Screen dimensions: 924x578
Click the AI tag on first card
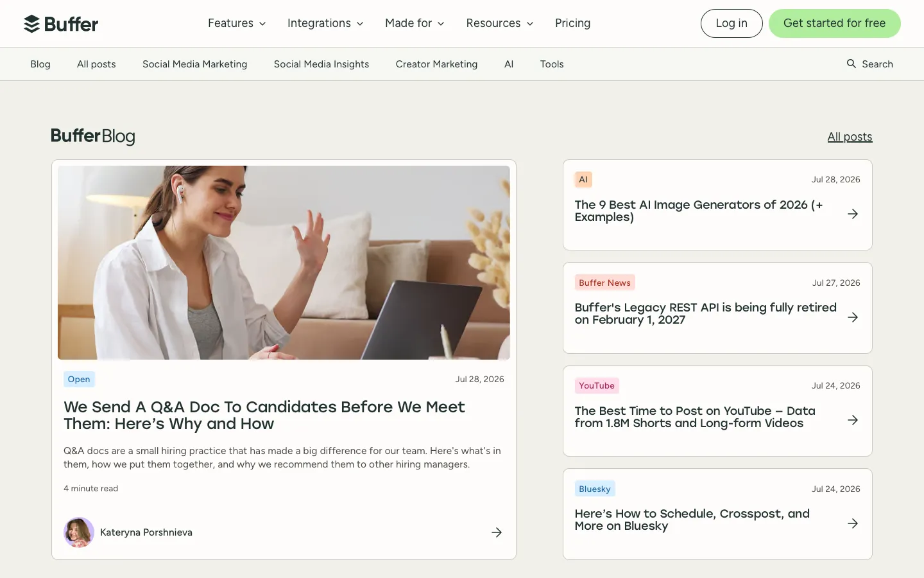click(583, 179)
